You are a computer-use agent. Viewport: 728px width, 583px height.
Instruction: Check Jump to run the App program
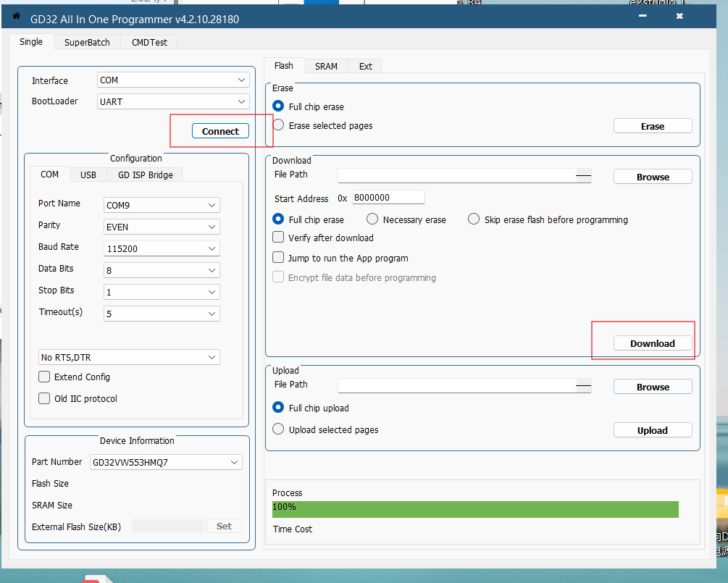(278, 258)
